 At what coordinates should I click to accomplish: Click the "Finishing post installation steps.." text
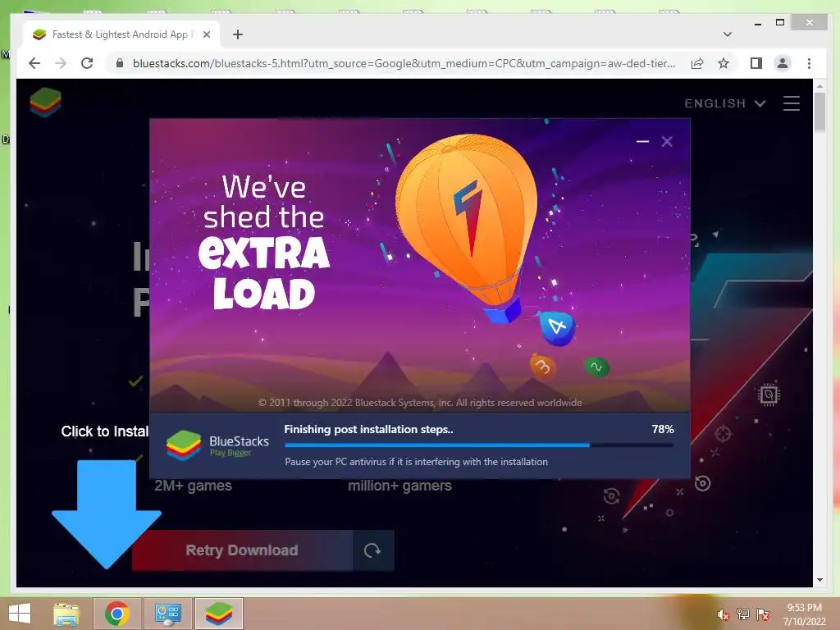point(368,429)
